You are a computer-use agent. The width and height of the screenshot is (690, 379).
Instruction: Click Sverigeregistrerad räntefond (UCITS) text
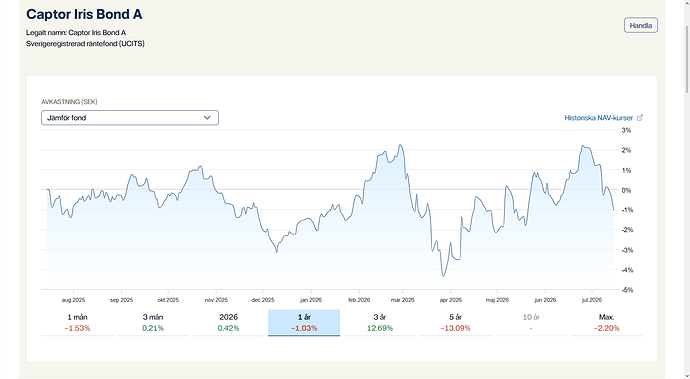tap(85, 44)
